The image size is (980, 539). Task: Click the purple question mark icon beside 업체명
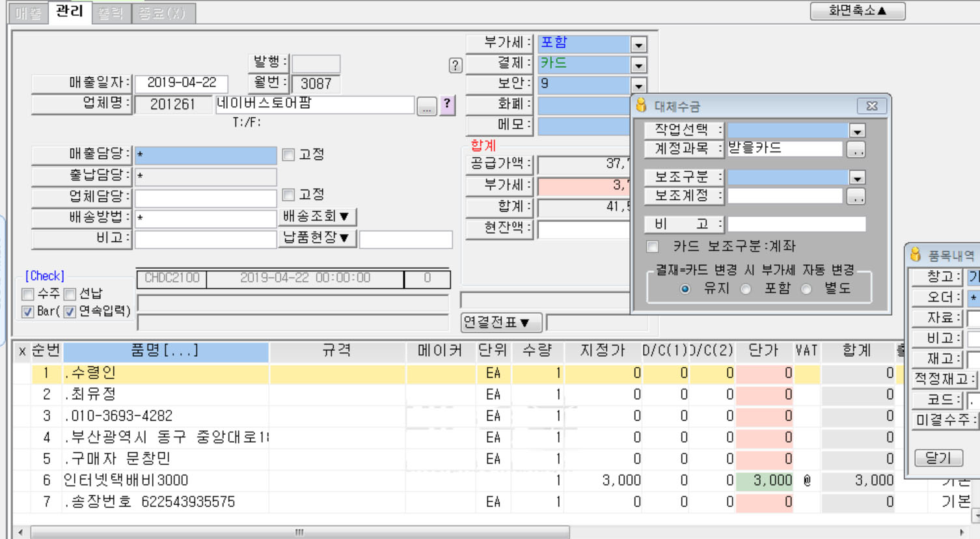(x=447, y=105)
